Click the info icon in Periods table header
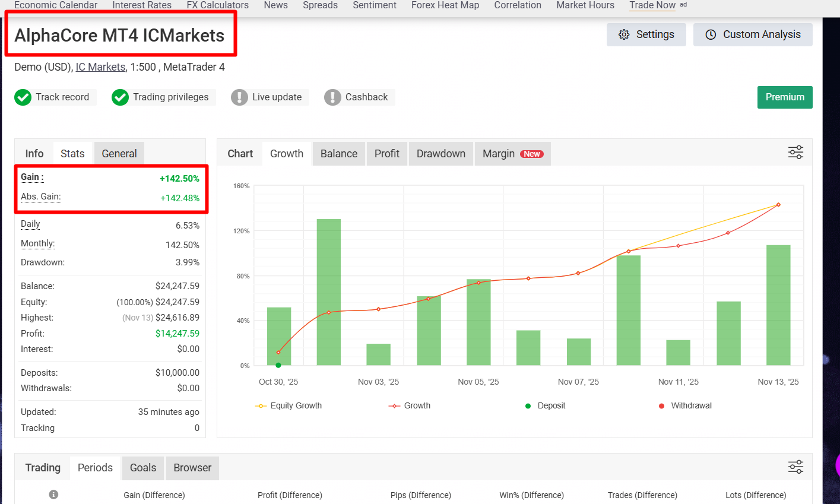 [53, 495]
